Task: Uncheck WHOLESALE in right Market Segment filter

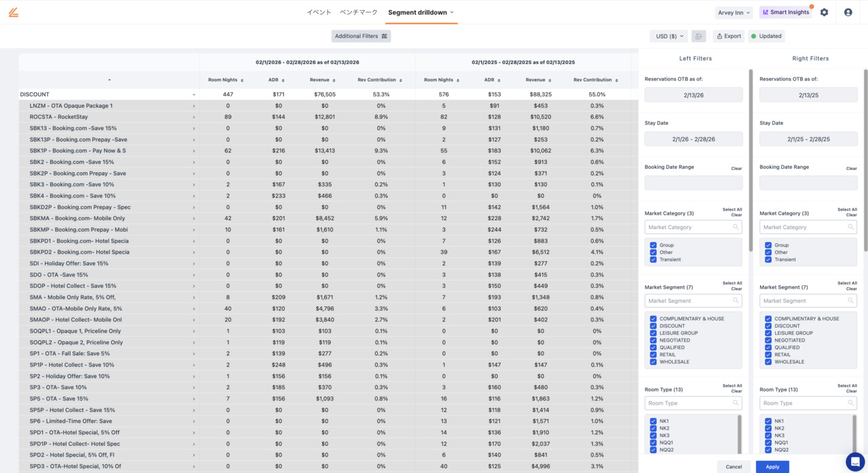Action: pos(768,362)
